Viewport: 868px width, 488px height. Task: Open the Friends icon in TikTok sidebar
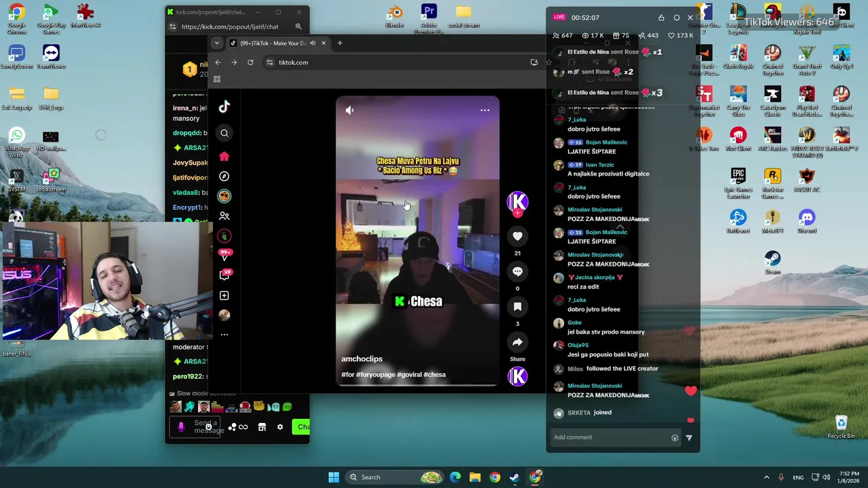point(224,216)
